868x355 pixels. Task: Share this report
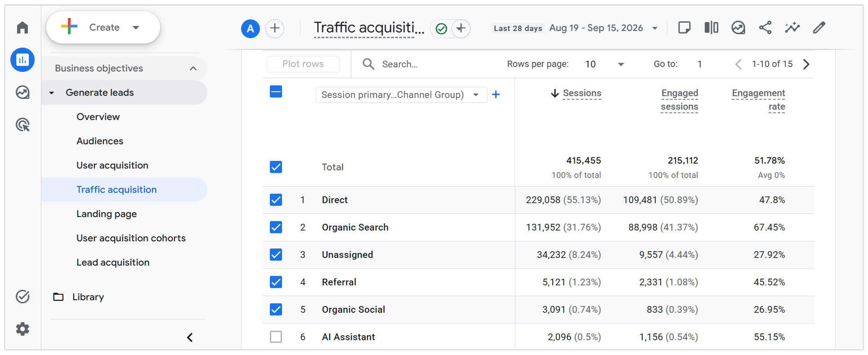(765, 28)
